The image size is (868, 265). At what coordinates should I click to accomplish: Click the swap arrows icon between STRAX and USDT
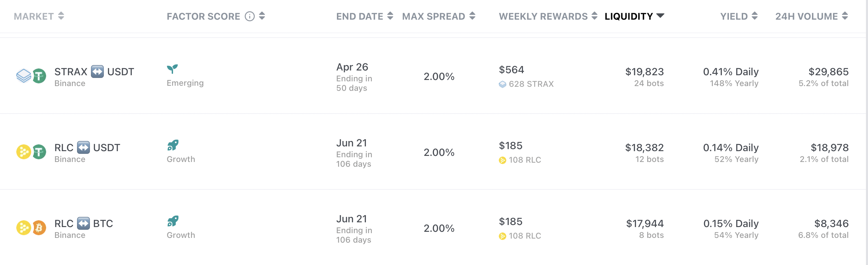pos(97,72)
